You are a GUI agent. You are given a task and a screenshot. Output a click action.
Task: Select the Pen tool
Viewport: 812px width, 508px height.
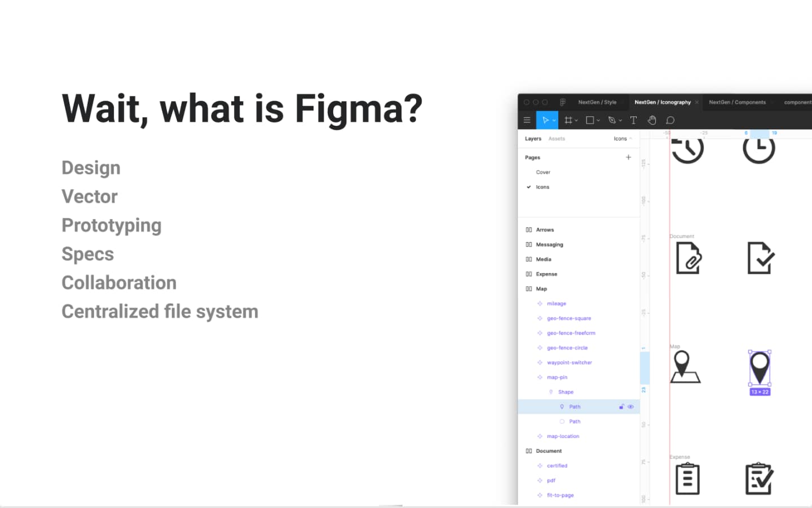pos(612,120)
